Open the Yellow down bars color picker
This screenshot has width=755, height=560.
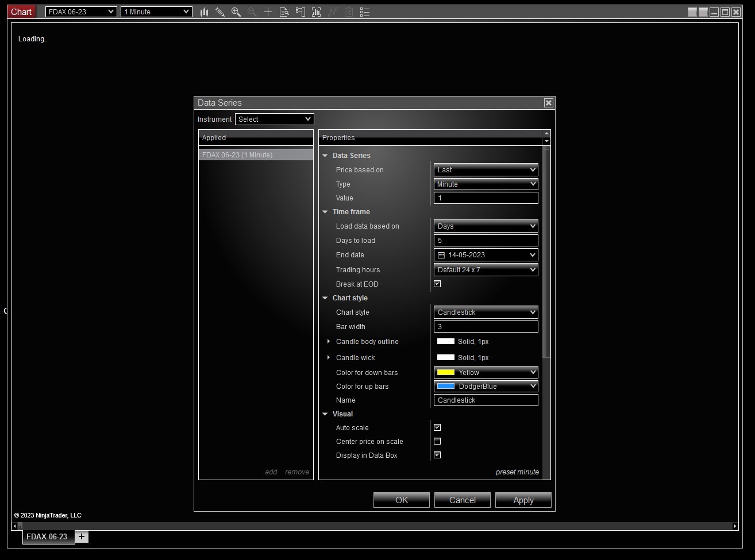point(486,373)
